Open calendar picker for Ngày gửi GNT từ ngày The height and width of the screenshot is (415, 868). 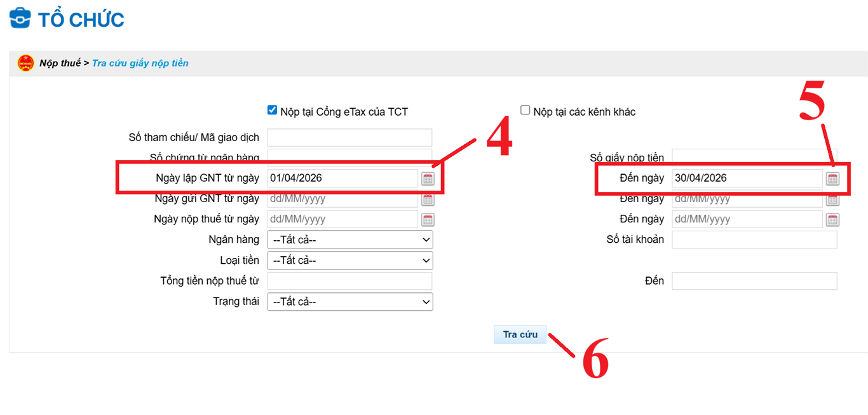point(427,198)
